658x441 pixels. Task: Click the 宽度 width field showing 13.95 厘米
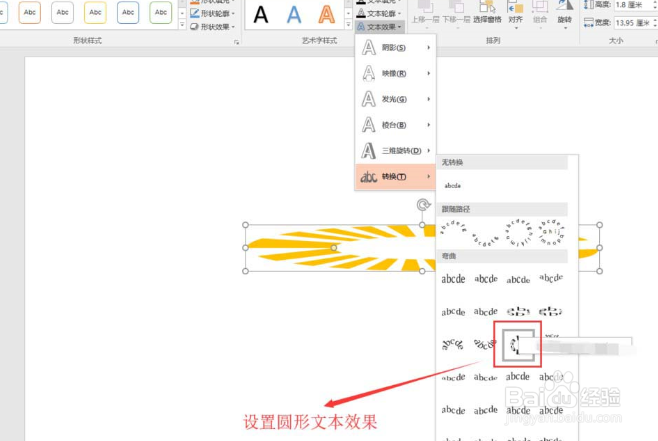tap(632, 23)
